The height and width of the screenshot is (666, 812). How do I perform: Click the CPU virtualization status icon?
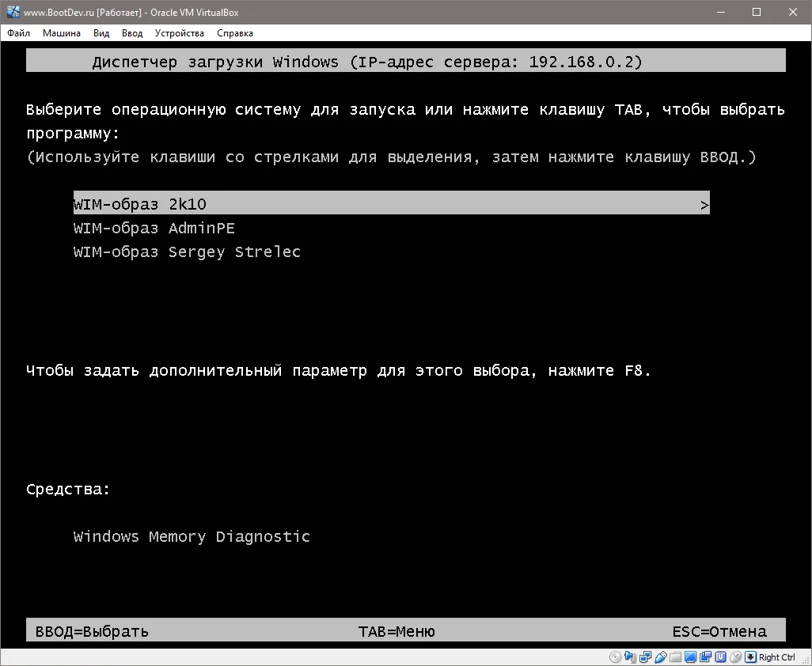[720, 657]
